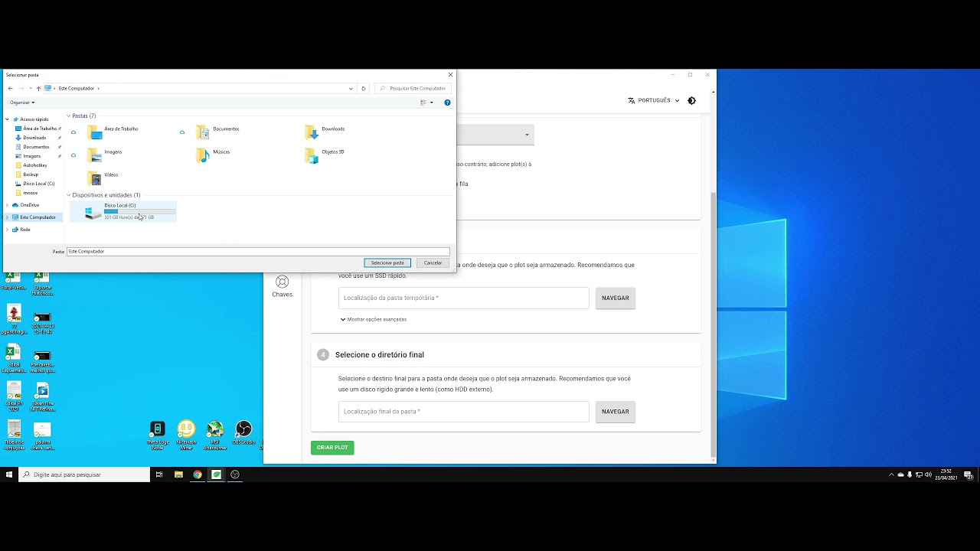Click the up-one-level arrow in dialog
The image size is (980, 551).
tap(38, 88)
